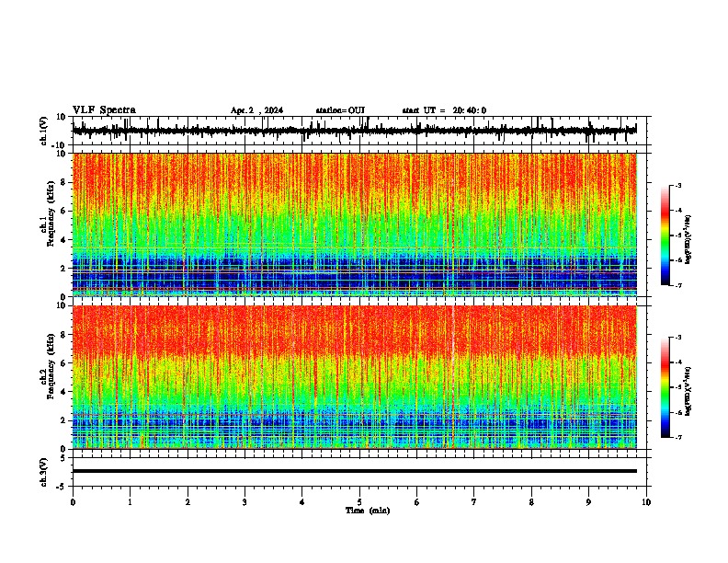Click the "start UT = 20:40:0" text
The width and height of the screenshot is (728, 563).
pos(444,110)
